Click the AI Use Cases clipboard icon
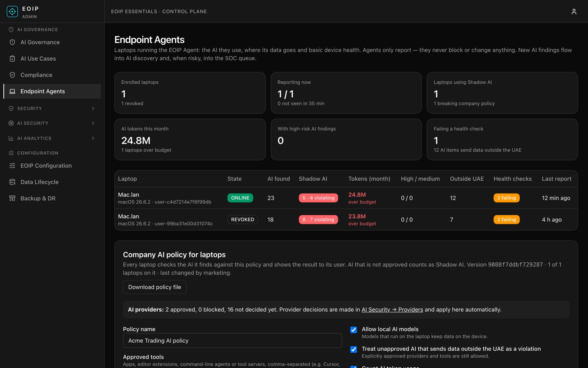588x368 pixels. (x=12, y=59)
